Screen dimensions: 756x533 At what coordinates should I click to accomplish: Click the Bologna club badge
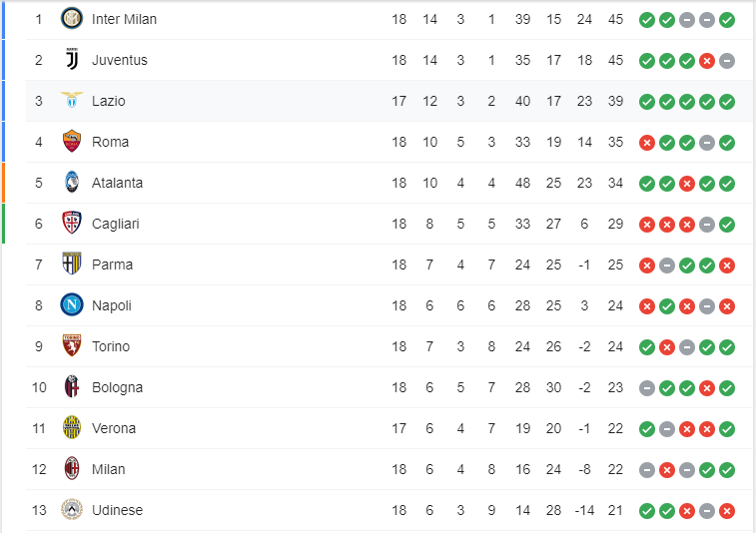tap(71, 387)
